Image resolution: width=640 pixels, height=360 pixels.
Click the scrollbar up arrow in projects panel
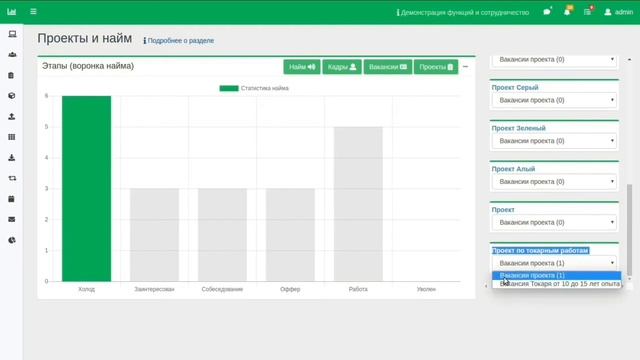[629, 60]
